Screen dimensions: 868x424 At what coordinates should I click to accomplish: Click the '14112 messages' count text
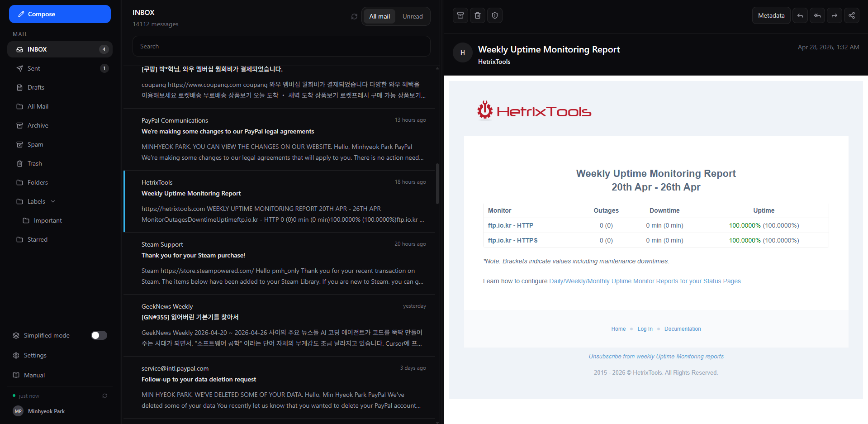click(x=156, y=24)
